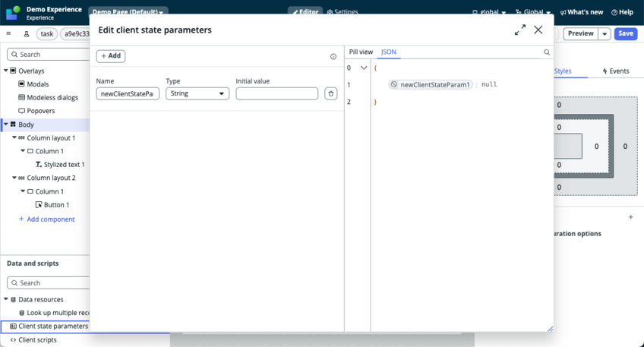Switch to Pill view tab
The height and width of the screenshot is (347, 644).
pos(361,52)
